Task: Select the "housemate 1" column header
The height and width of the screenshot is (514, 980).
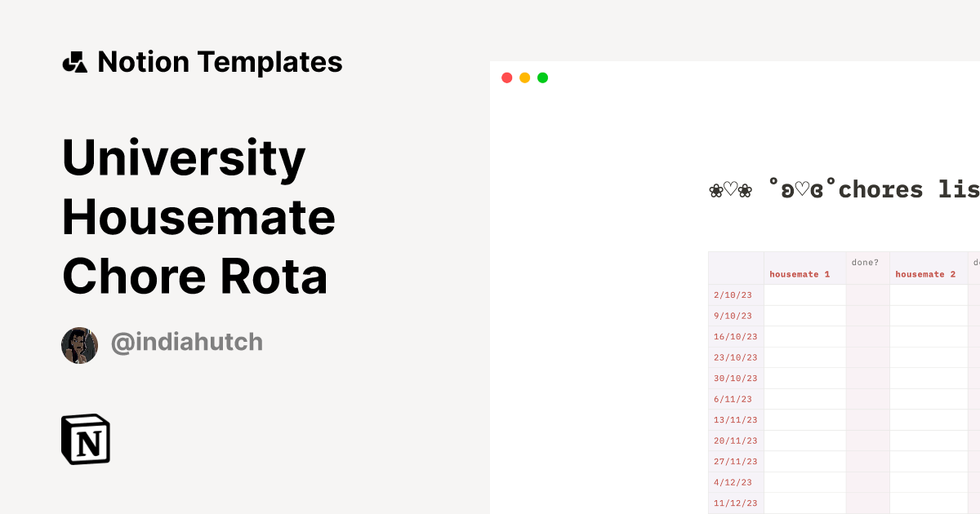Action: coord(798,274)
